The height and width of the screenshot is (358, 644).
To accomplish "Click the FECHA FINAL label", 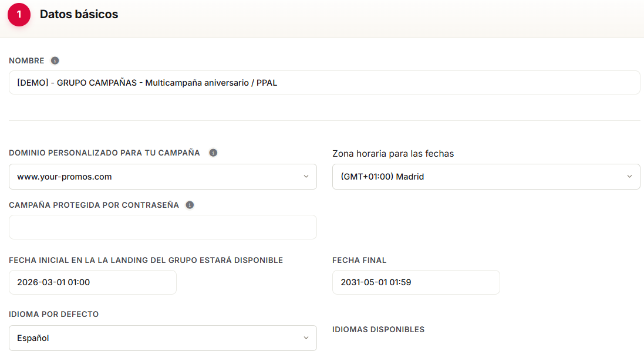I will click(x=359, y=261).
